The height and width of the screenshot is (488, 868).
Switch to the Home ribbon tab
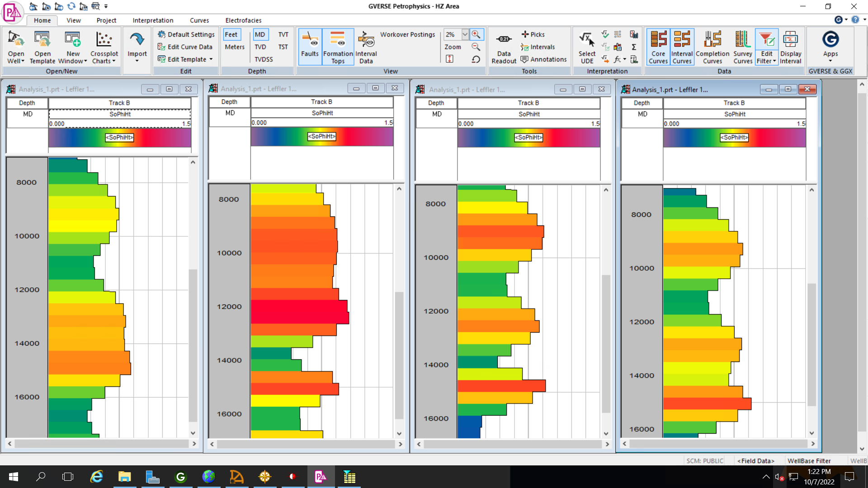tap(42, 20)
